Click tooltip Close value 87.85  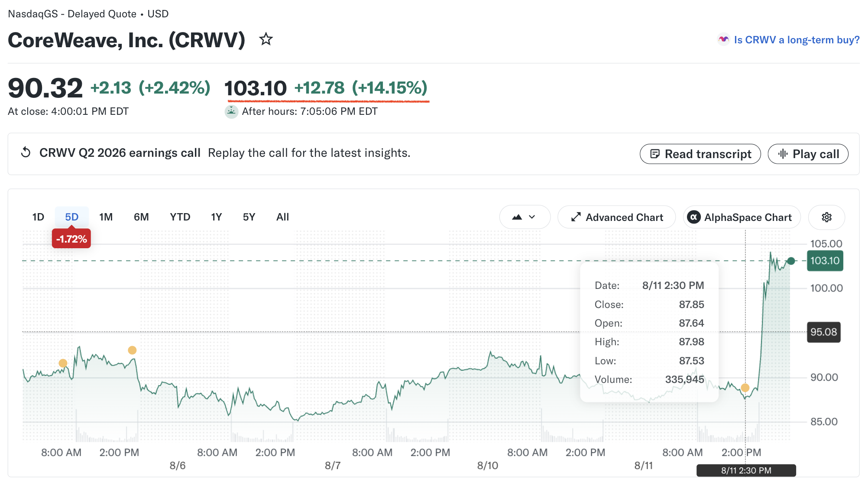point(691,305)
